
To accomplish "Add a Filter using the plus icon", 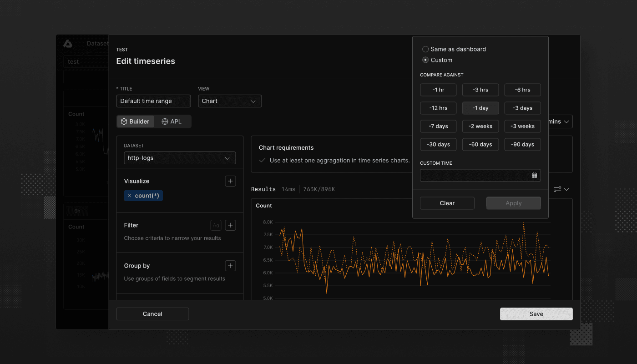I will pyautogui.click(x=230, y=225).
